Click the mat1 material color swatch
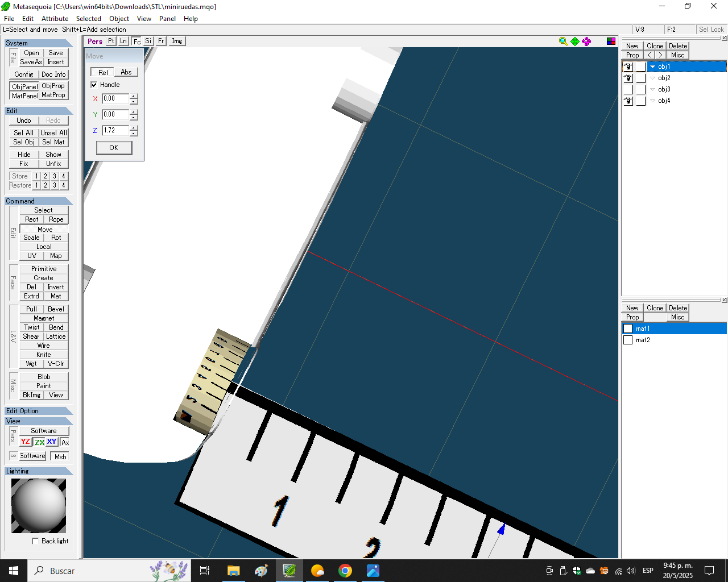Image resolution: width=728 pixels, height=582 pixels. pyautogui.click(x=628, y=329)
